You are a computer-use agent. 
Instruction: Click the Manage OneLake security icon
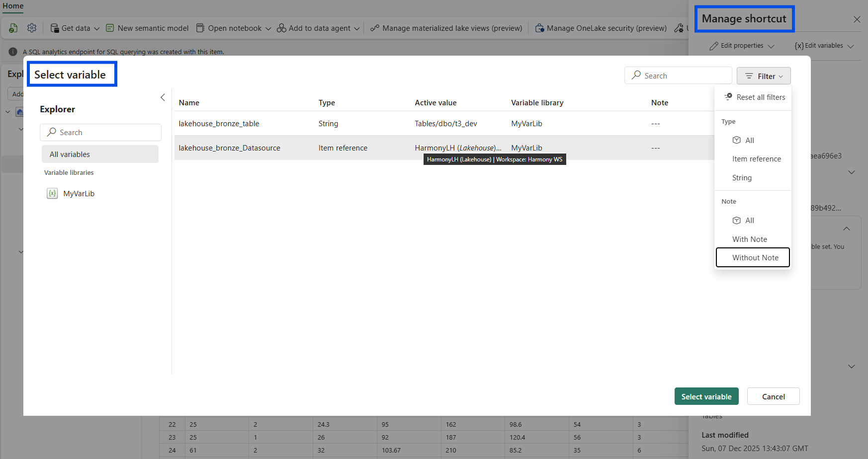[x=539, y=28]
